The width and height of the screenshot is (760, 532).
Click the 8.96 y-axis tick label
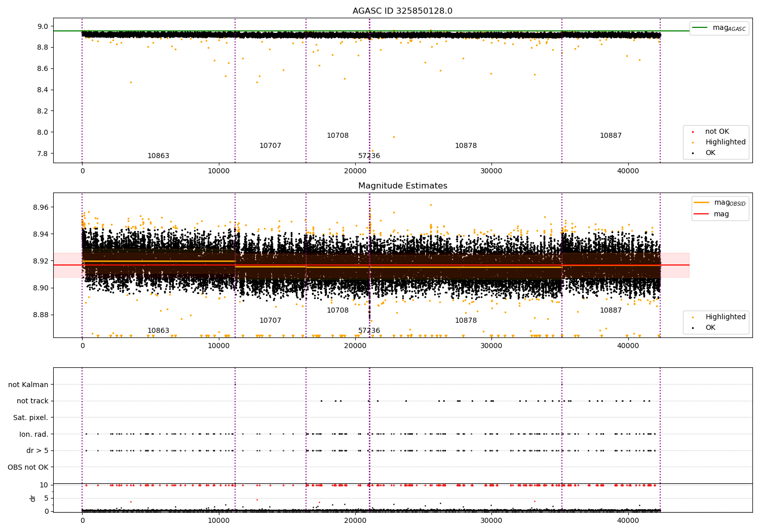41,208
